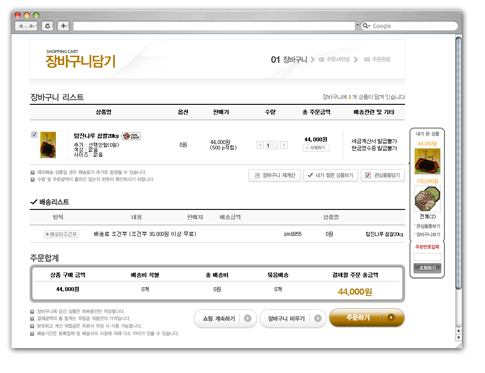Open the 44,000원 recently viewed thumbnail in sidebar

pyautogui.click(x=427, y=161)
